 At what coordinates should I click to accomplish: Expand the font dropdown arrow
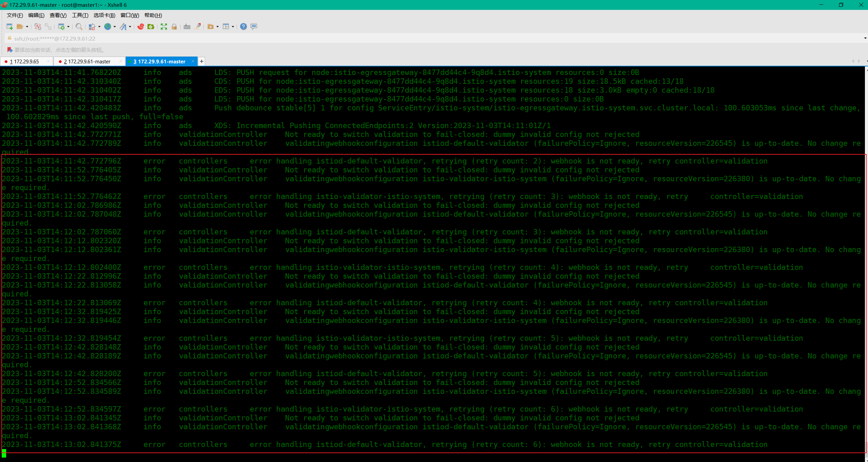click(x=130, y=27)
